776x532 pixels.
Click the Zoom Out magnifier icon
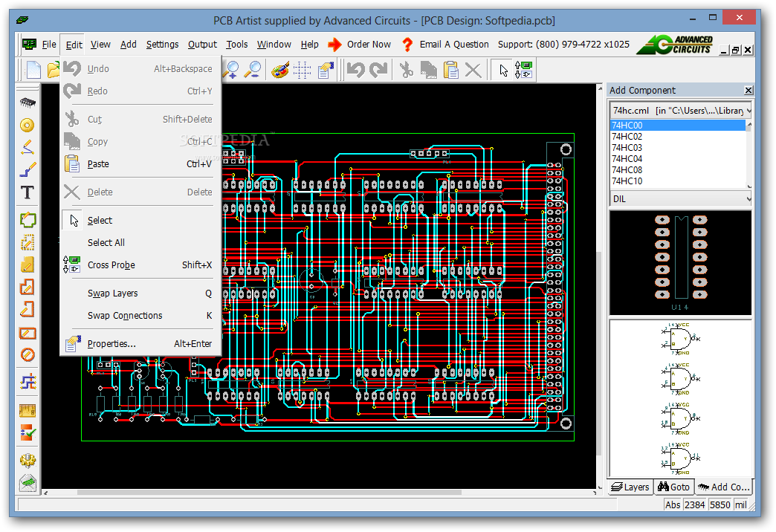tap(254, 70)
